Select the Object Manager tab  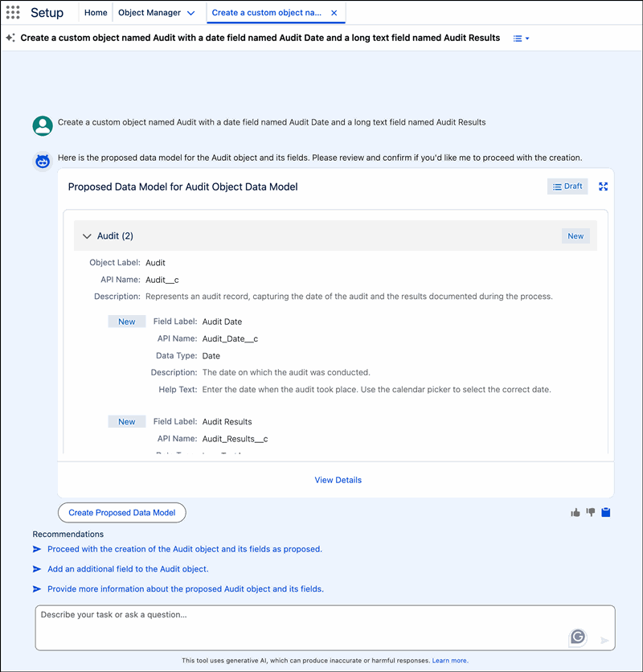click(149, 13)
